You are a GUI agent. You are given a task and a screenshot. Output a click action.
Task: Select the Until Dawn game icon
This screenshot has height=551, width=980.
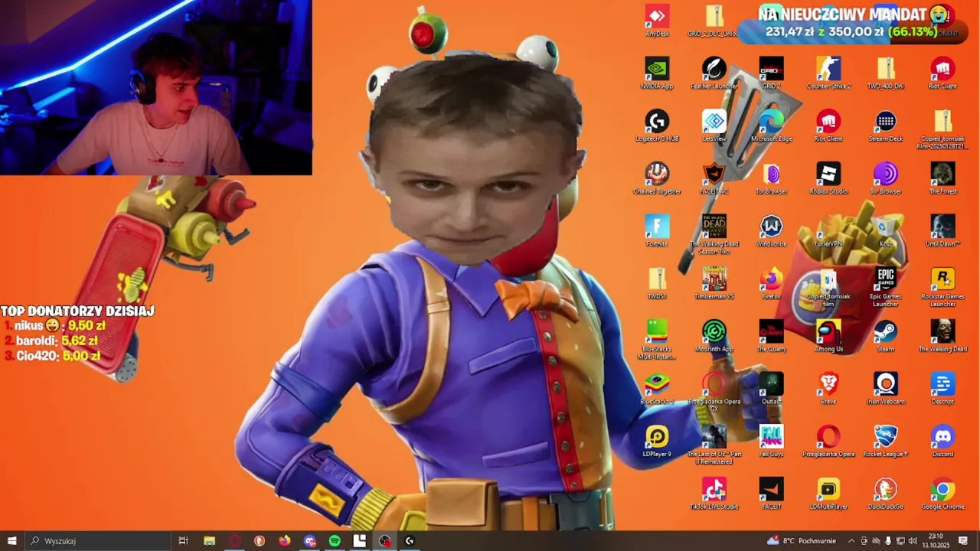click(942, 231)
